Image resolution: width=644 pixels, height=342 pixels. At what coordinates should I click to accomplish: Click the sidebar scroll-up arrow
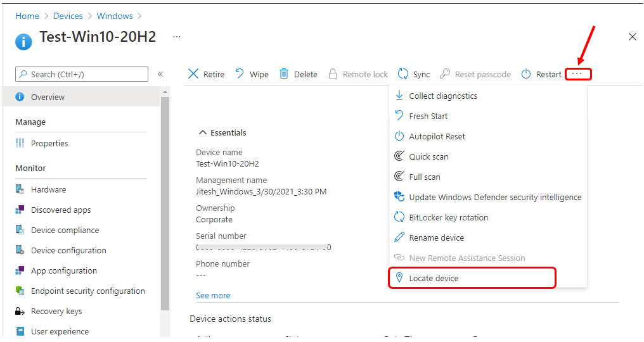[x=165, y=92]
